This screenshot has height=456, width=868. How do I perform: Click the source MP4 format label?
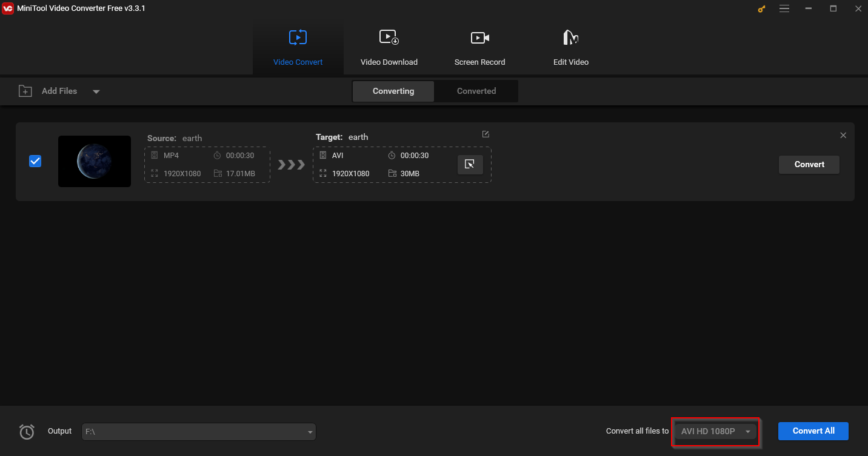tap(171, 156)
